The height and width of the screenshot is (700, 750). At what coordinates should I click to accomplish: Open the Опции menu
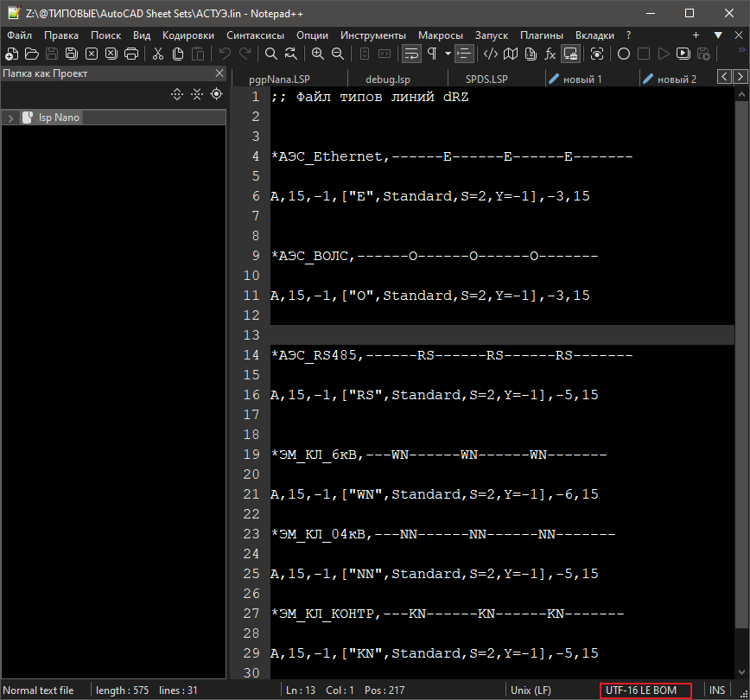click(312, 35)
